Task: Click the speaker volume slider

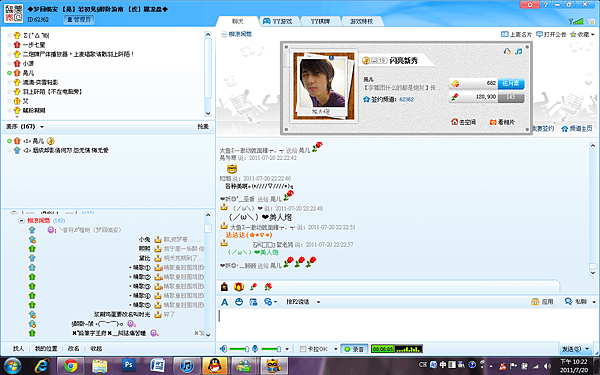Action: point(238,349)
